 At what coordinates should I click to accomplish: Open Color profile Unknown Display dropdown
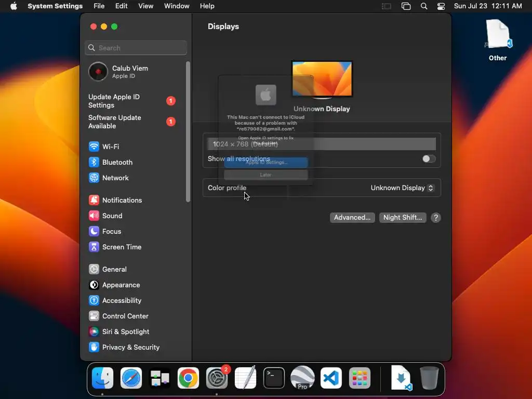pyautogui.click(x=403, y=188)
